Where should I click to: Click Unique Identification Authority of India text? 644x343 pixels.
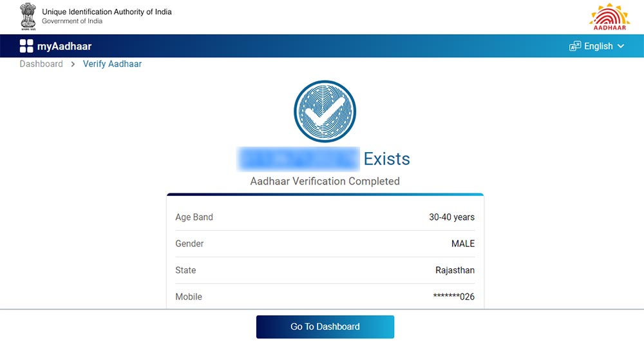coord(107,12)
